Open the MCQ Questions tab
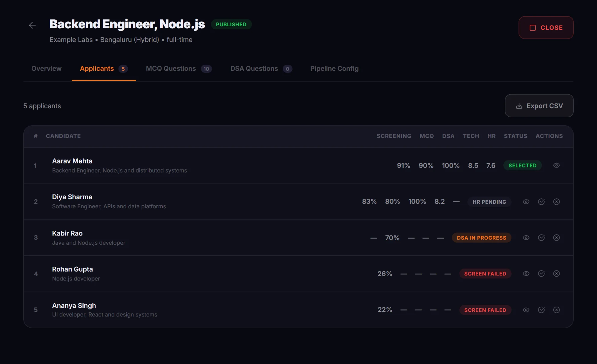Viewport: 597px width, 364px height. 179,69
